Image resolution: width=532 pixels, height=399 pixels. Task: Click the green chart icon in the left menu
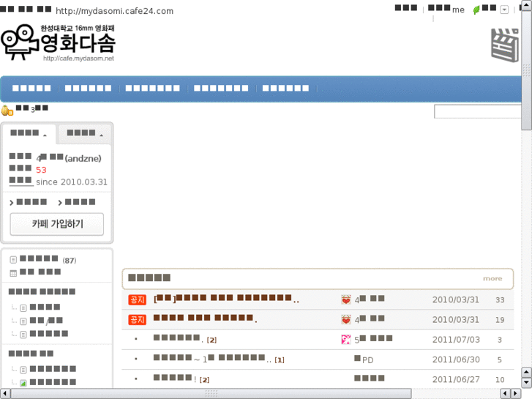coord(23,383)
